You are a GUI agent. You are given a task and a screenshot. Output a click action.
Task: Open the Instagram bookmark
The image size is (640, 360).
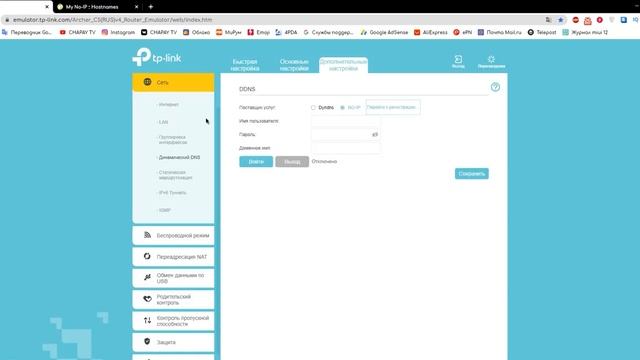pos(118,32)
